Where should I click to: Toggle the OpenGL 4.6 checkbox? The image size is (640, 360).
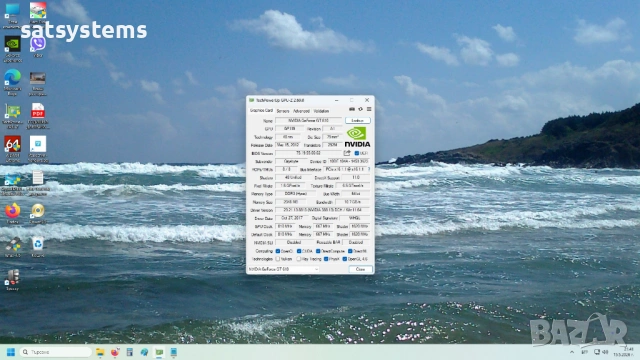click(x=344, y=259)
